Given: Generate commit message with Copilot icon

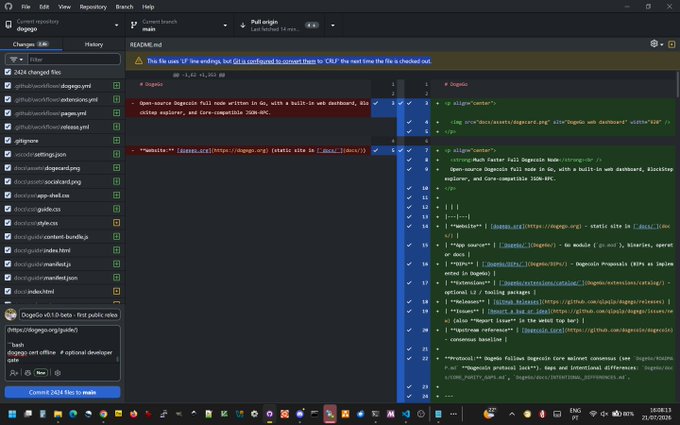Looking at the screenshot, I should click(28, 373).
